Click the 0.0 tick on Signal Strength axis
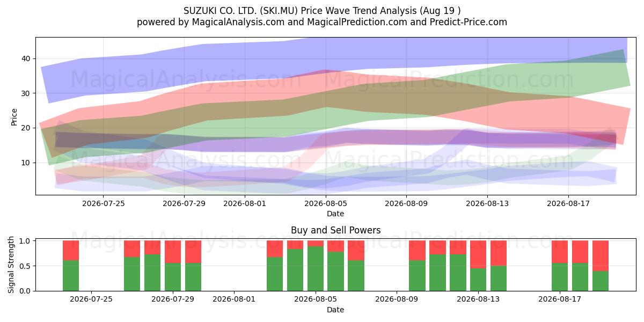The image size is (644, 322). tap(25, 291)
